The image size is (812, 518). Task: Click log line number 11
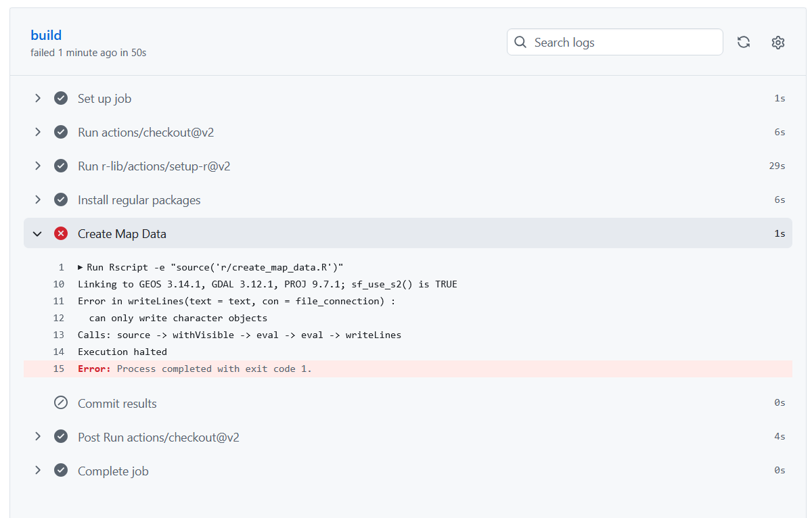point(59,301)
